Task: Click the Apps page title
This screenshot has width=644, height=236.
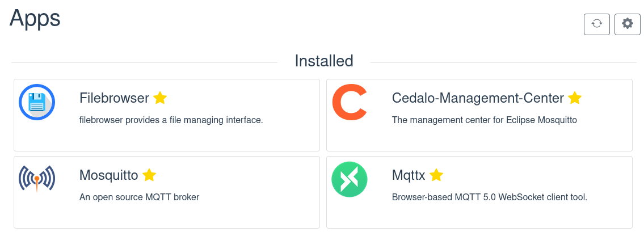Action: coord(35,18)
